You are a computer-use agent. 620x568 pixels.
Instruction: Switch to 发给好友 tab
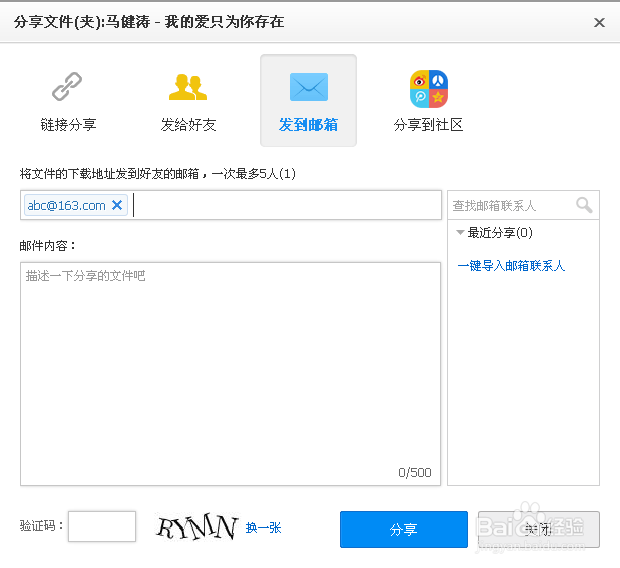[188, 100]
